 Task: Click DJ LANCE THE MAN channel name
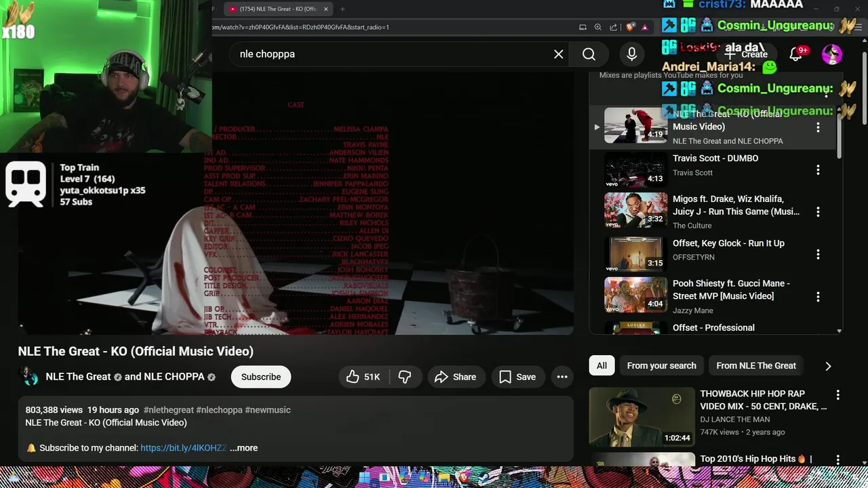pyautogui.click(x=734, y=420)
